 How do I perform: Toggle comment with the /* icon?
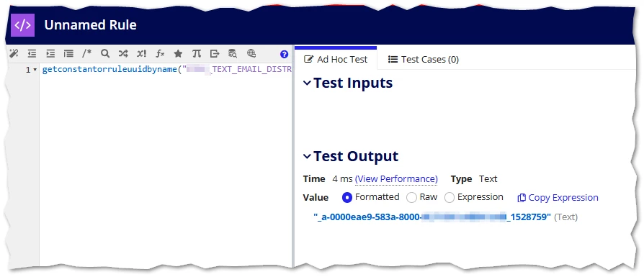[86, 53]
